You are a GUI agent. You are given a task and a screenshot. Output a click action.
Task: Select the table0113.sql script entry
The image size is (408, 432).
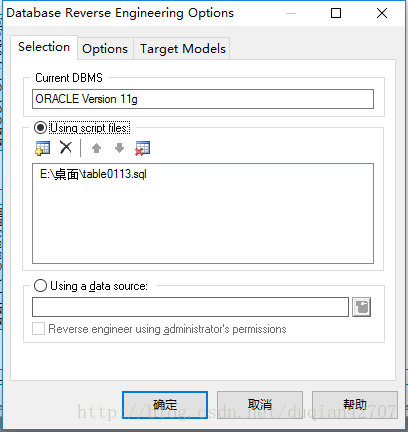[93, 174]
